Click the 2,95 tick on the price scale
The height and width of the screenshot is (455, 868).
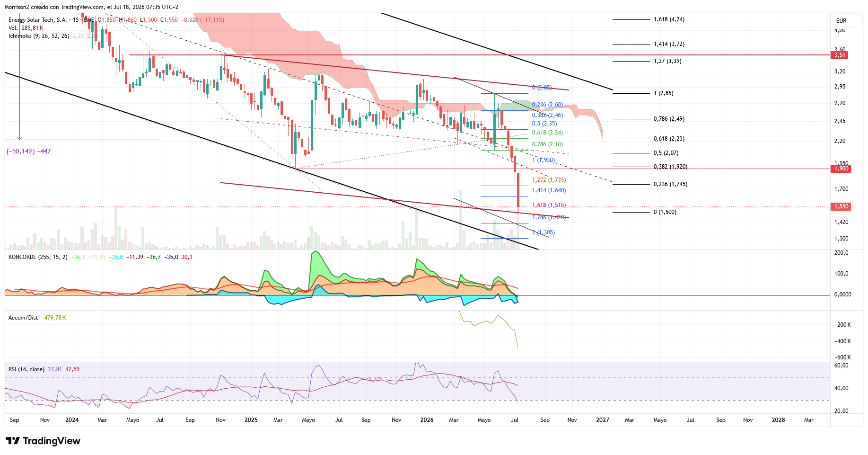tap(840, 87)
